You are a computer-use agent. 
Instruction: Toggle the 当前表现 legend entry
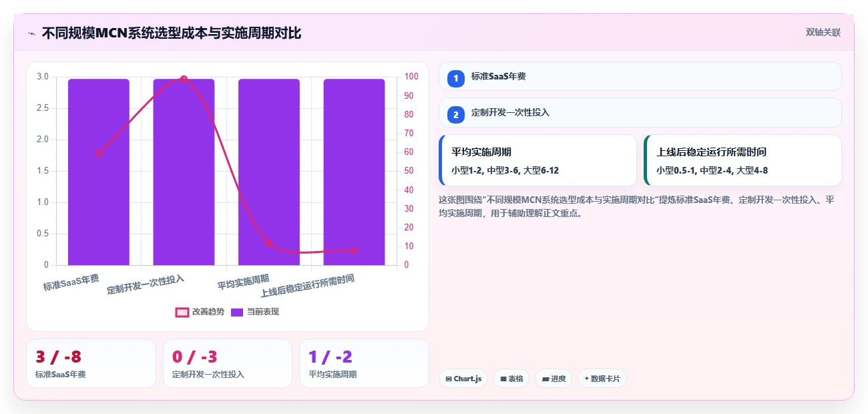point(255,312)
